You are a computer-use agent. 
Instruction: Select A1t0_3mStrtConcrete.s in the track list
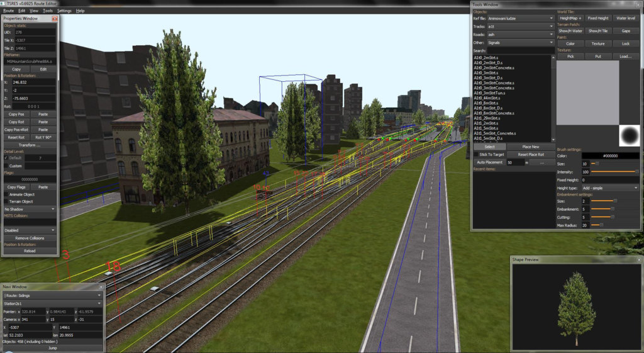pyautogui.click(x=494, y=83)
